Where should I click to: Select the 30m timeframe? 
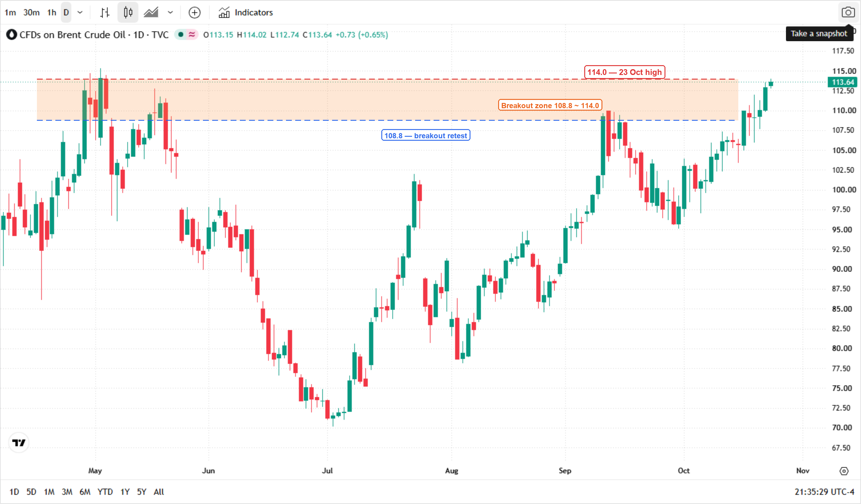point(31,13)
